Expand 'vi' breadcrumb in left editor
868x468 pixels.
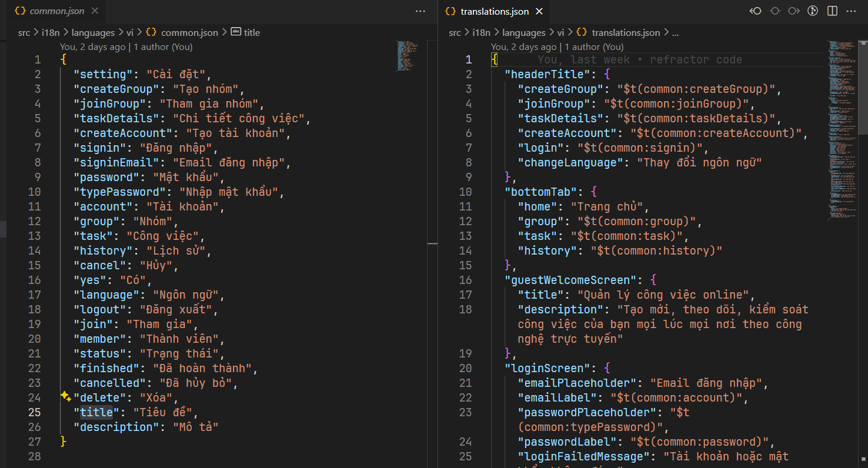click(130, 32)
